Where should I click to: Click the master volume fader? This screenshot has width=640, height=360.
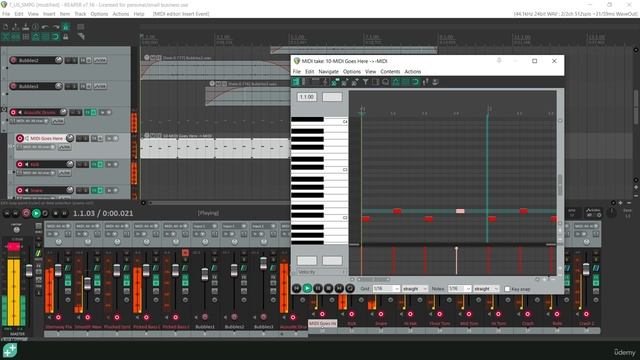[29, 270]
